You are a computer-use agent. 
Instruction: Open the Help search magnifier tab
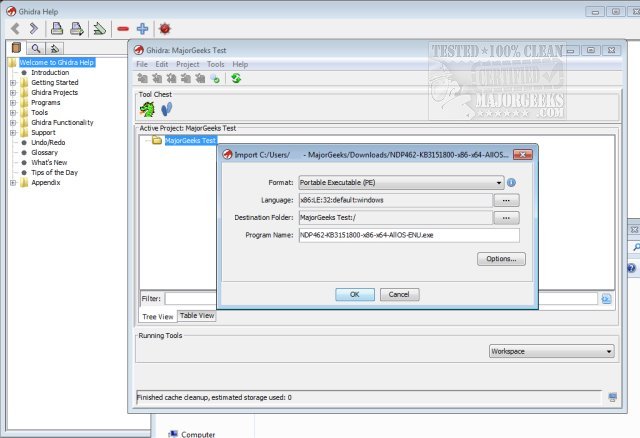[x=36, y=49]
